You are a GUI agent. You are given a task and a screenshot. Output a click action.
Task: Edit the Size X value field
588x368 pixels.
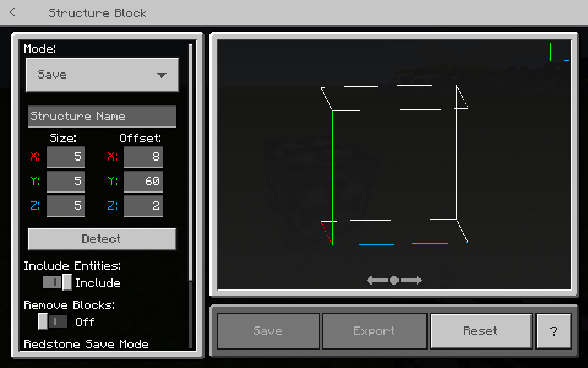tap(66, 157)
